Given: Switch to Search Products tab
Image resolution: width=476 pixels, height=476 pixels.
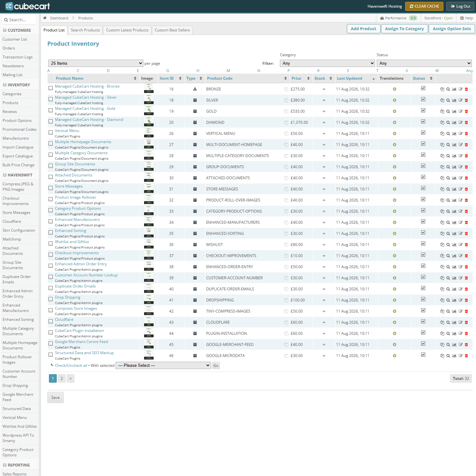Looking at the screenshot, I should tap(85, 30).
